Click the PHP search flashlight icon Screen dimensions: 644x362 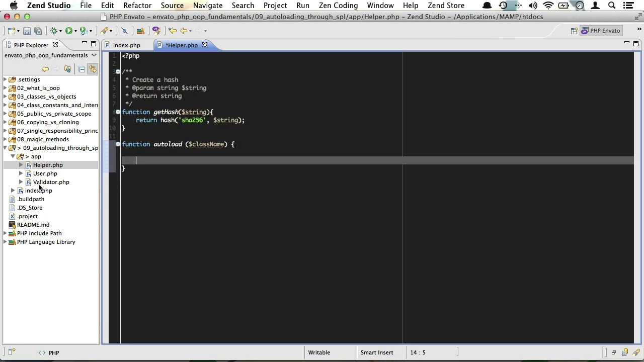[156, 31]
